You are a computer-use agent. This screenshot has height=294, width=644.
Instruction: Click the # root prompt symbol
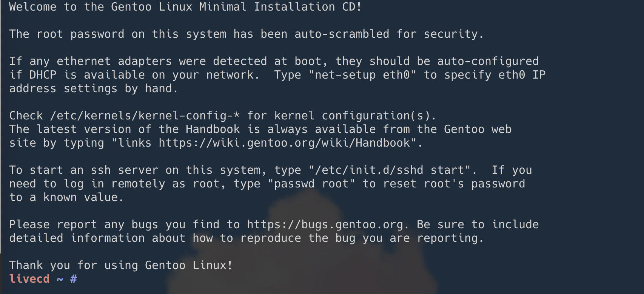tap(74, 279)
